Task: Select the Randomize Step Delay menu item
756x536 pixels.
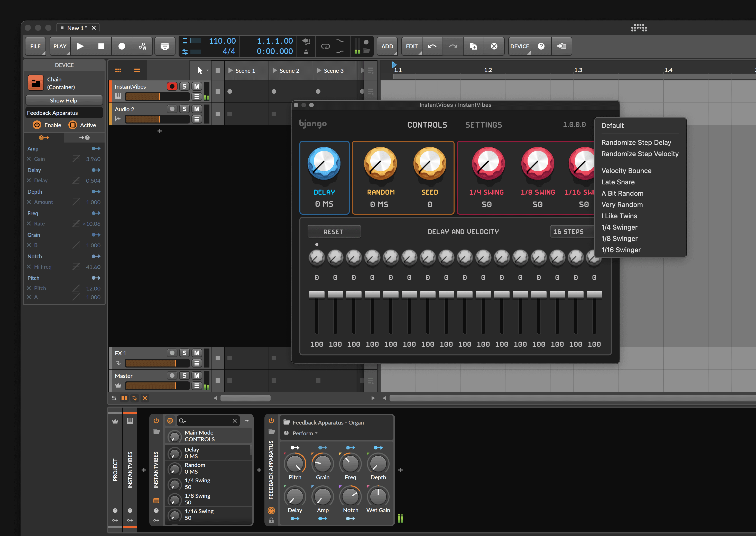Action: tap(636, 143)
